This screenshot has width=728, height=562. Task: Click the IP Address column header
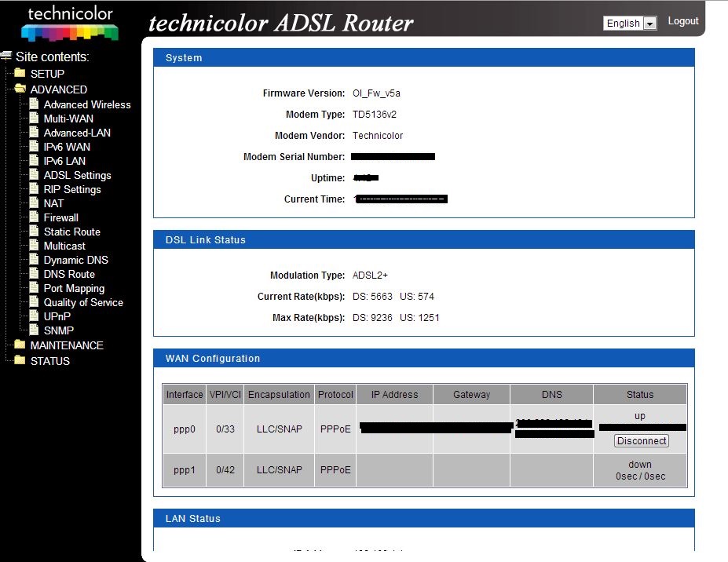click(x=395, y=395)
